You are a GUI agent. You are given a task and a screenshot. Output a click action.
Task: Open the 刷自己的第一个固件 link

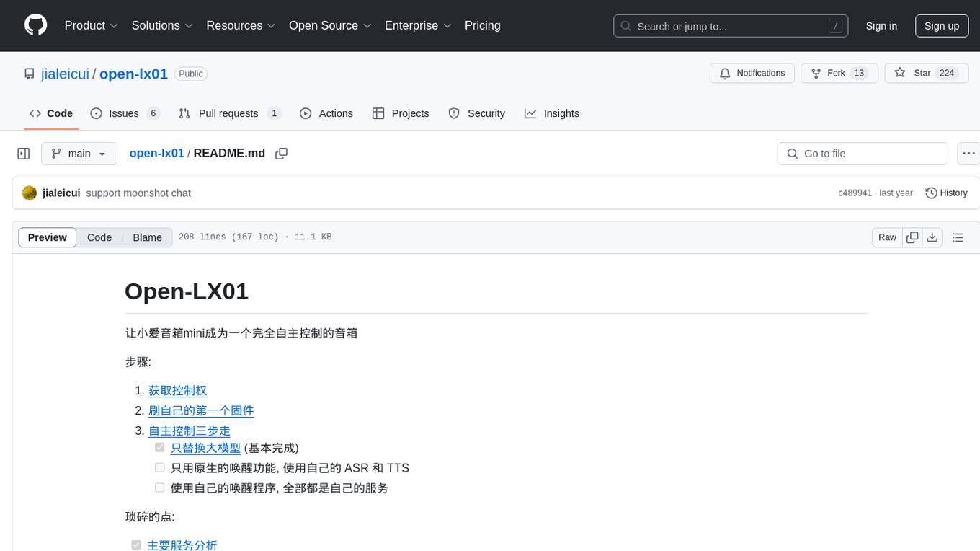click(x=201, y=411)
